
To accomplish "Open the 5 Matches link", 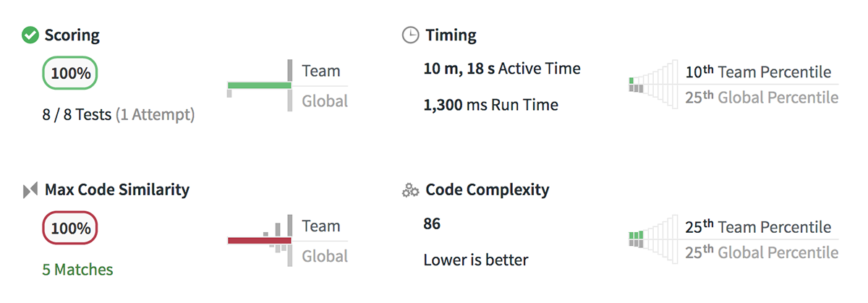I will coord(77,270).
